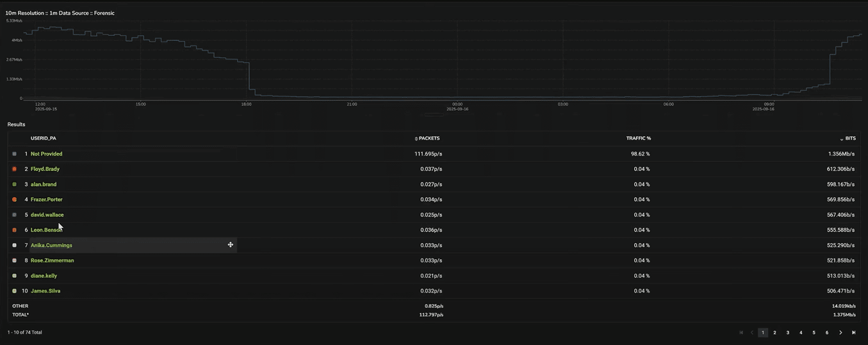Viewport: 868px width, 345px height.
Task: Switch to results page 4
Action: click(x=801, y=333)
